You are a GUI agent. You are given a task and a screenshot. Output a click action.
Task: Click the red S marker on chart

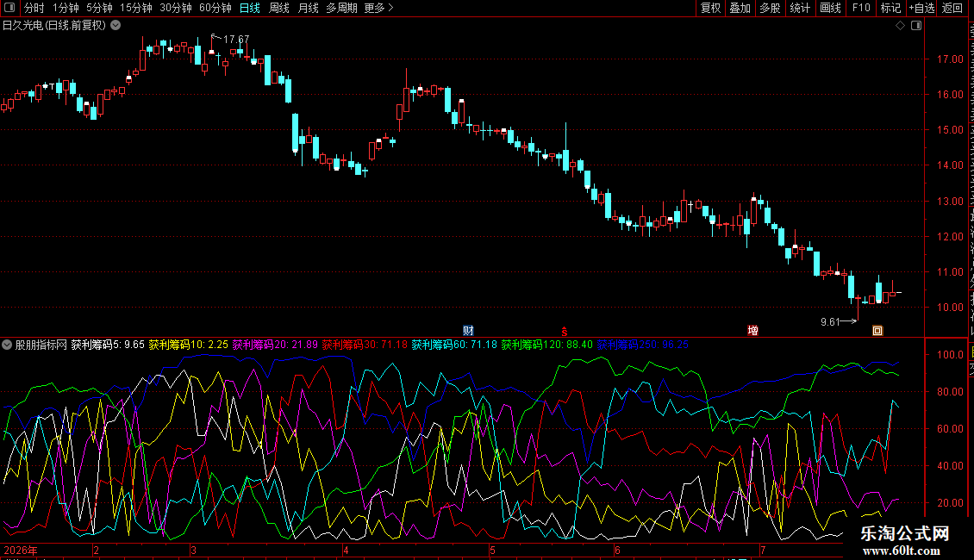click(x=564, y=332)
